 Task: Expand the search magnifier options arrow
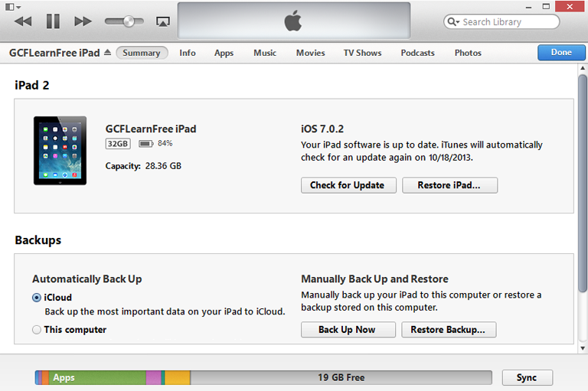pyautogui.click(x=453, y=21)
